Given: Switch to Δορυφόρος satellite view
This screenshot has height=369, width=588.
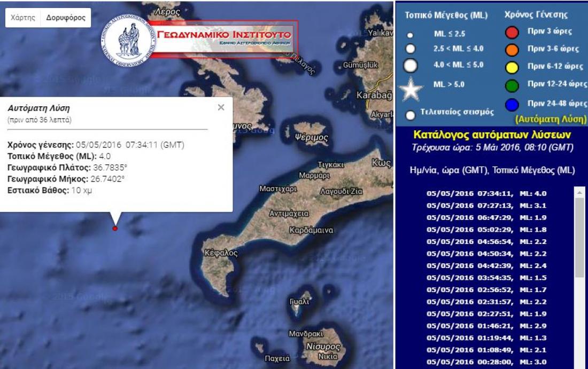Looking at the screenshot, I should click(66, 18).
